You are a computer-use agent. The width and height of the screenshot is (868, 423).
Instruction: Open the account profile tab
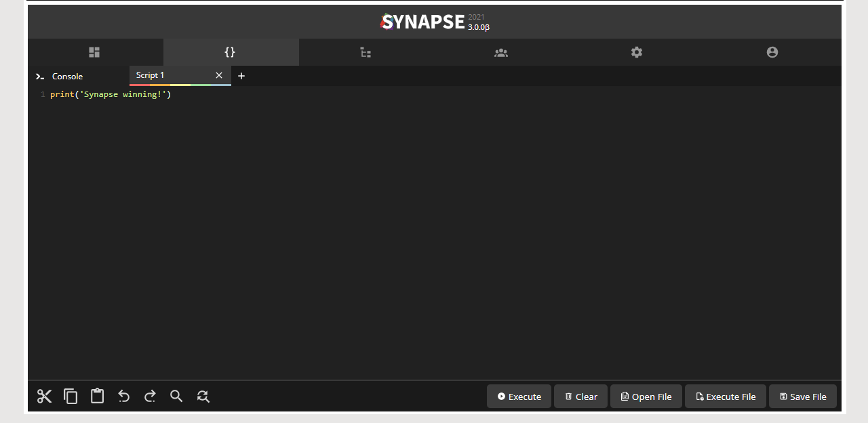[772, 52]
